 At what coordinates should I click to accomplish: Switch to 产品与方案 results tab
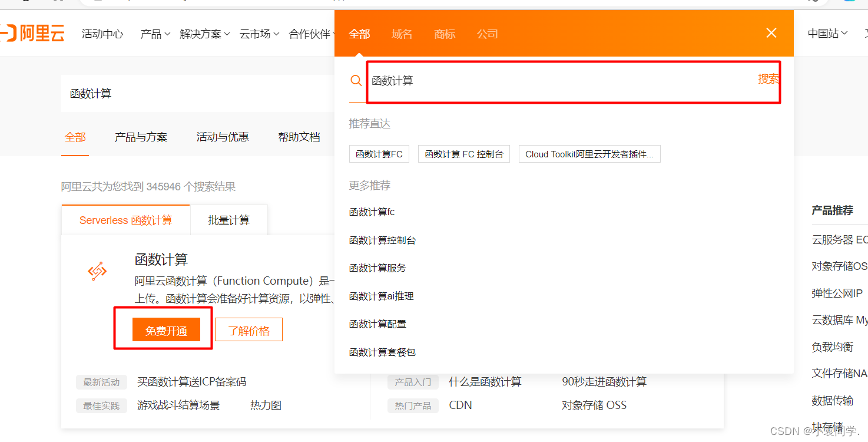141,137
